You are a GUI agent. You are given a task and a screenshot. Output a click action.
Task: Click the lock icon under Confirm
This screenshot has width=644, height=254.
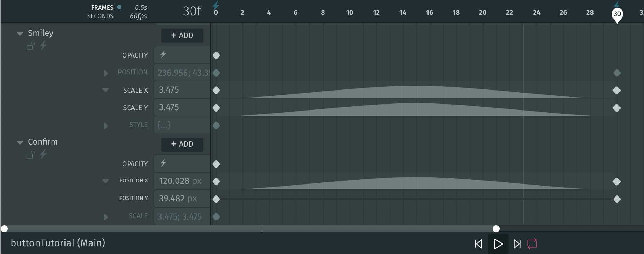point(31,155)
